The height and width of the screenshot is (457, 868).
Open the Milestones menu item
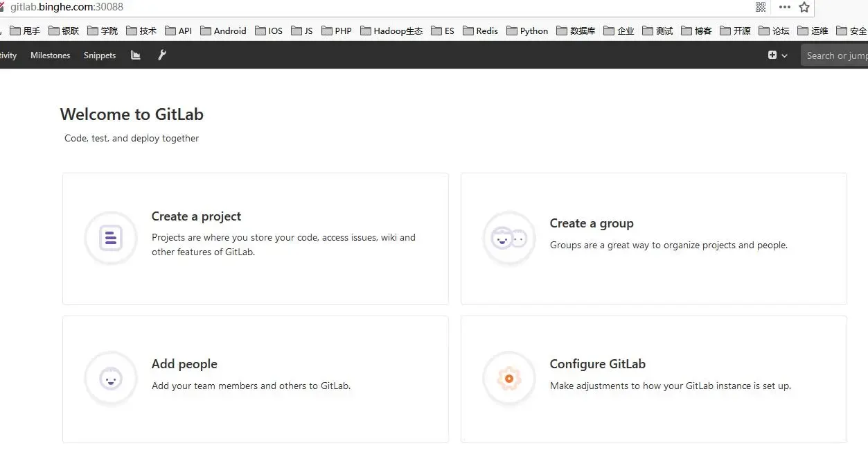click(50, 55)
